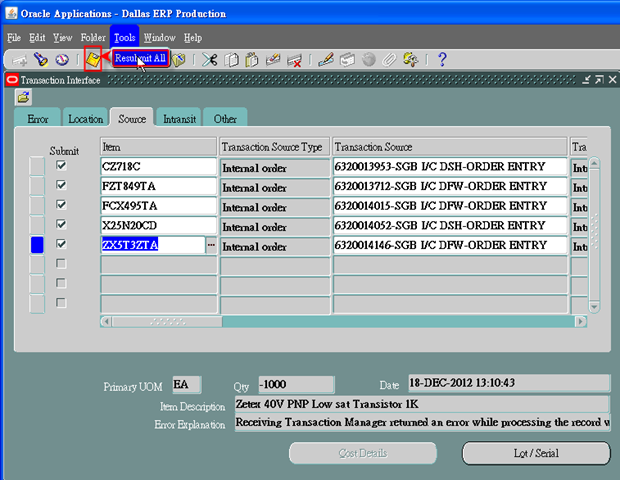
Task: Toggle Submit checkbox for item FCX495TA
Action: (x=61, y=205)
